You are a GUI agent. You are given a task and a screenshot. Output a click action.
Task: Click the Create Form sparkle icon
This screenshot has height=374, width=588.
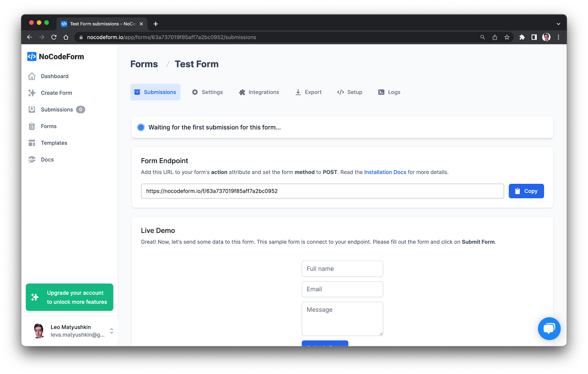click(32, 93)
